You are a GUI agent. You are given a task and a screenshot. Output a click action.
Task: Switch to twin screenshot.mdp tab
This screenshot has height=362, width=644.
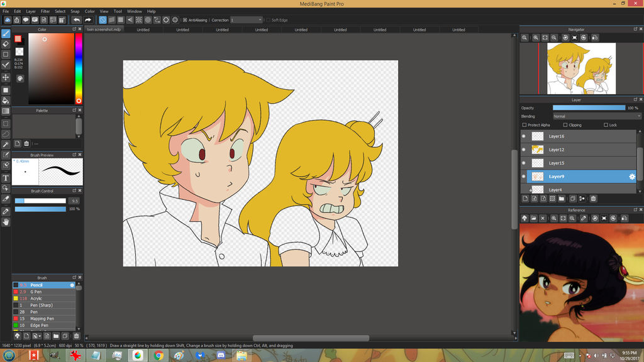[104, 30]
